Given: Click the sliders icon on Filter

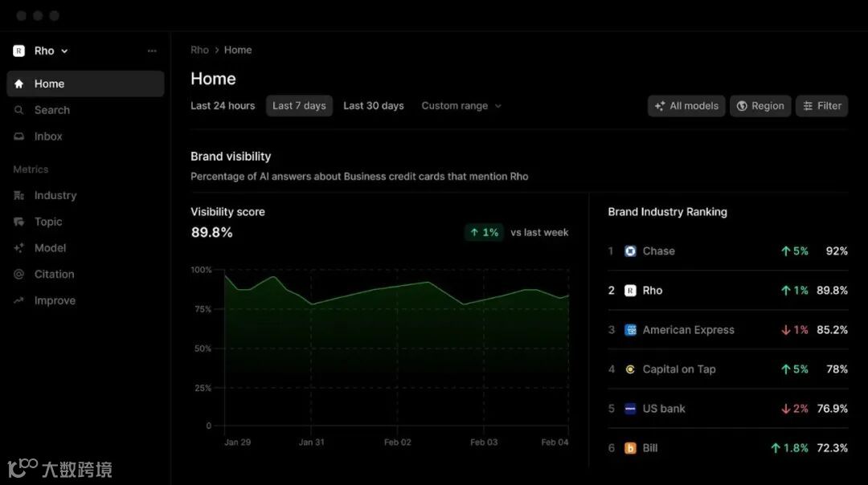Looking at the screenshot, I should pyautogui.click(x=808, y=106).
